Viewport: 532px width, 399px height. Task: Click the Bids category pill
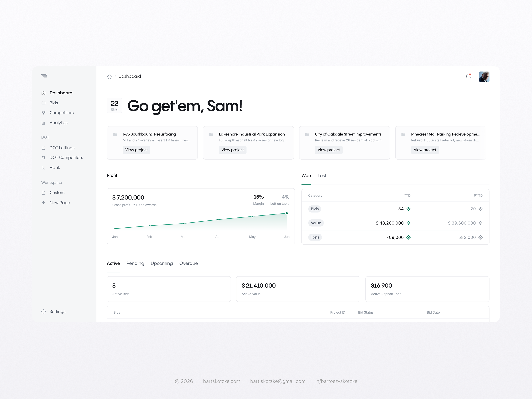click(x=315, y=209)
